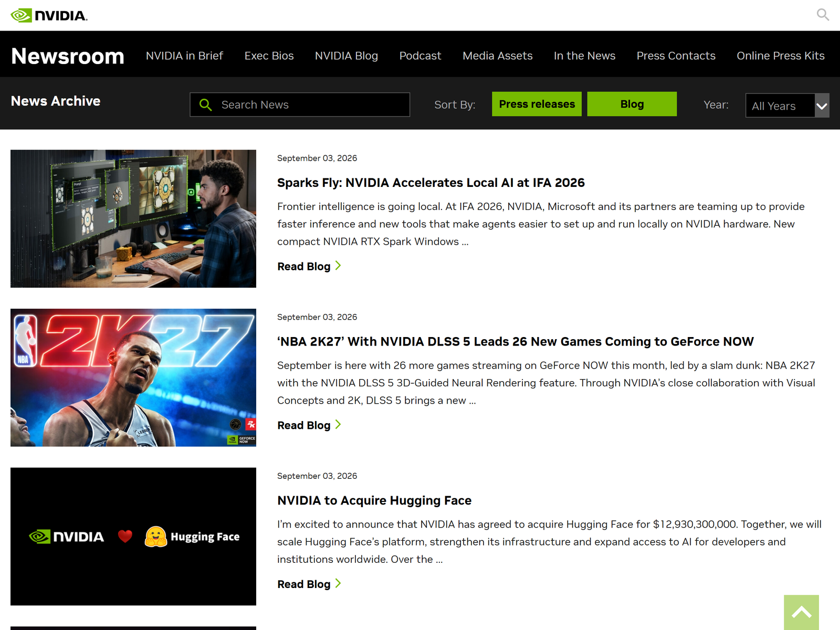
Task: Click the green magnifier in Search News
Action: [x=206, y=105]
